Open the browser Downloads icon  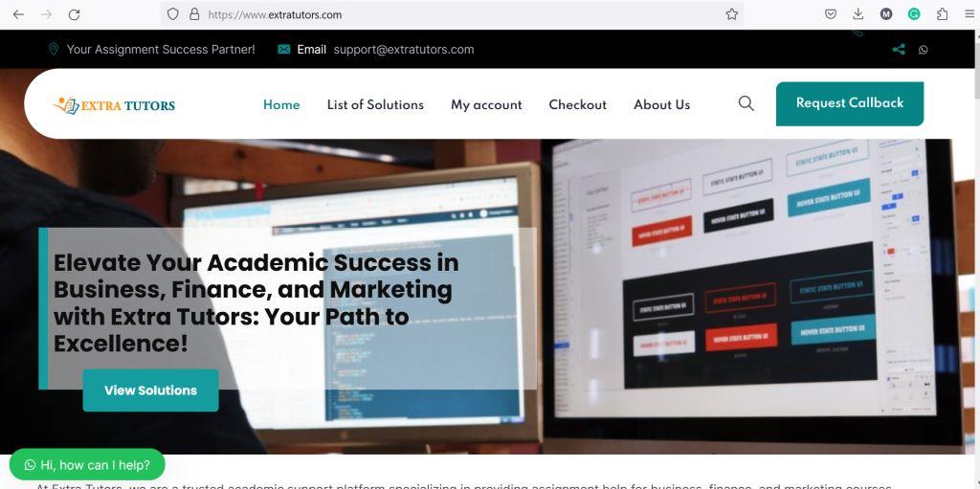(858, 13)
